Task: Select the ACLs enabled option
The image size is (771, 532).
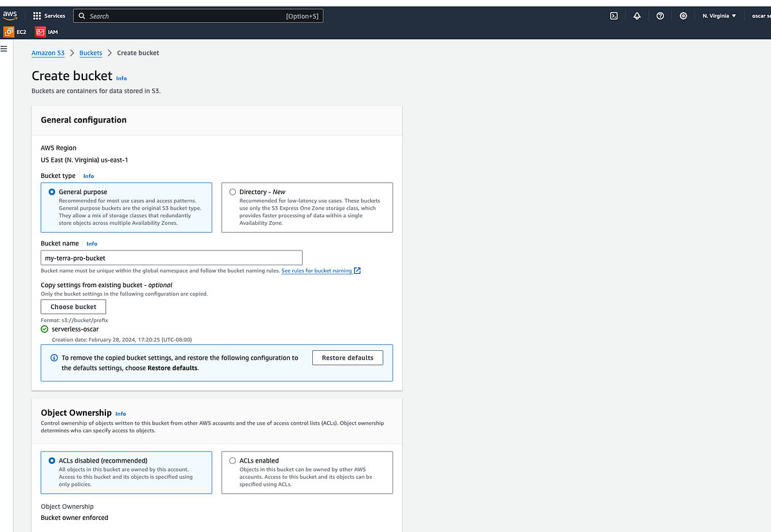Action: [233, 460]
